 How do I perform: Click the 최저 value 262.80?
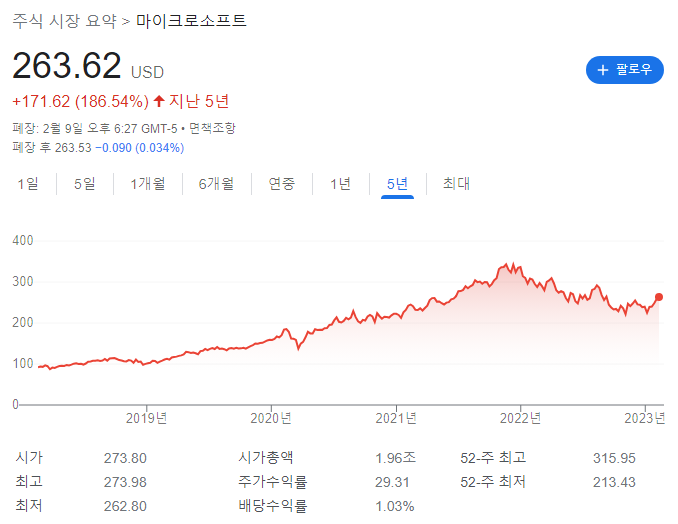125,506
